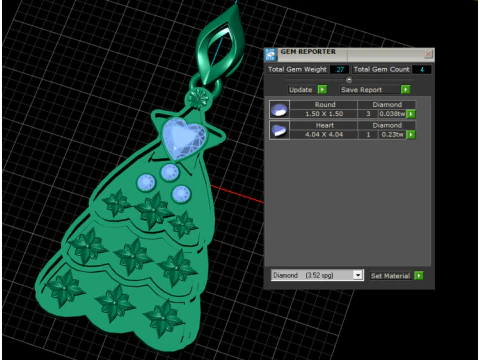Click the Total Gem Count label
The image size is (480, 360).
[381, 69]
